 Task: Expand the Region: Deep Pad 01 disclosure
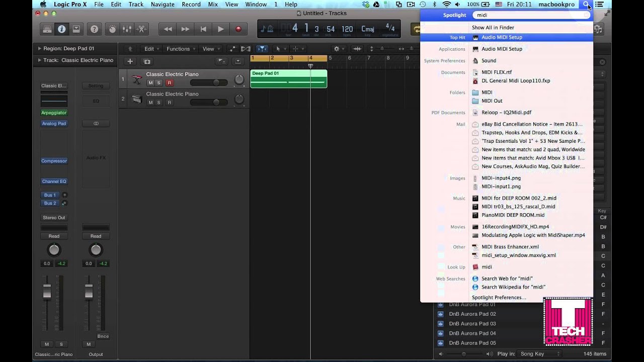coord(40,49)
